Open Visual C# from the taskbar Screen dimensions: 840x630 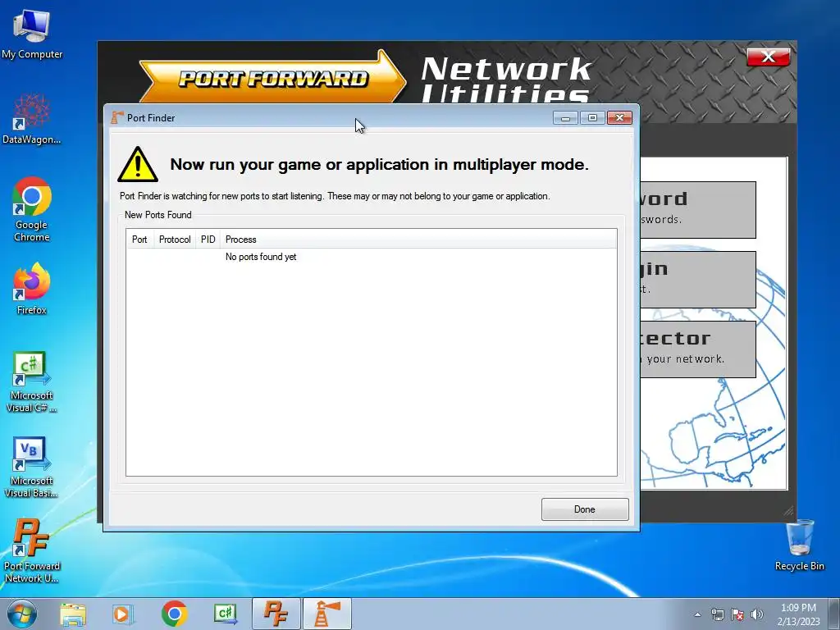click(x=225, y=614)
